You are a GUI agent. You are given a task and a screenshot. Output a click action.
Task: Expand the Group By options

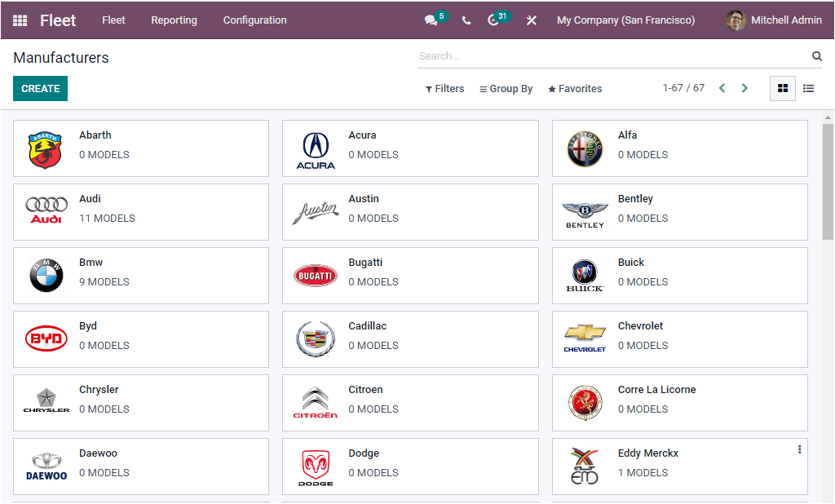click(x=506, y=88)
